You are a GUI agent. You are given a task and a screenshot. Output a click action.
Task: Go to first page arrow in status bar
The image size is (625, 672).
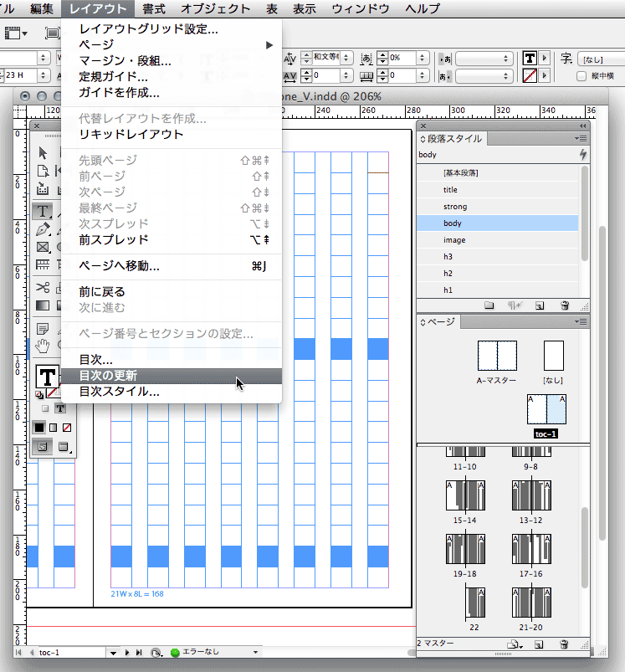click(18, 652)
